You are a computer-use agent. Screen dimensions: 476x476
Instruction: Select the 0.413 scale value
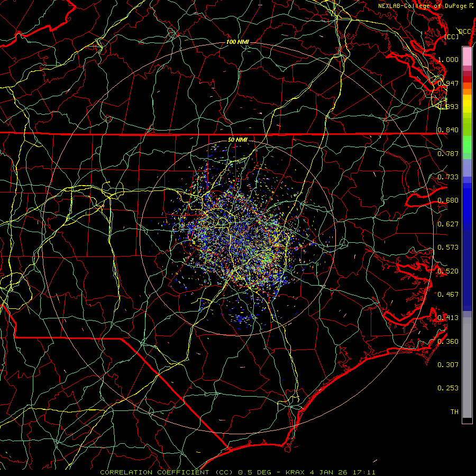[x=448, y=318]
